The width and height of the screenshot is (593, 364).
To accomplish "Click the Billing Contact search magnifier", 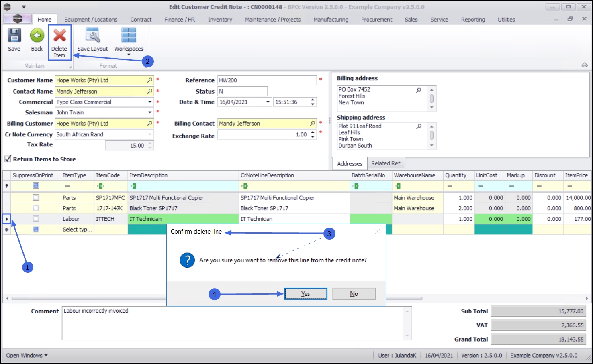I will (313, 124).
